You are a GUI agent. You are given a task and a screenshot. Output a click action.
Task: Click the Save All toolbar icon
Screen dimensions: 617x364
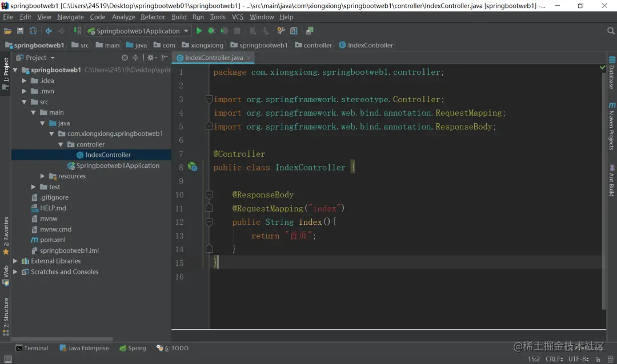click(x=21, y=31)
